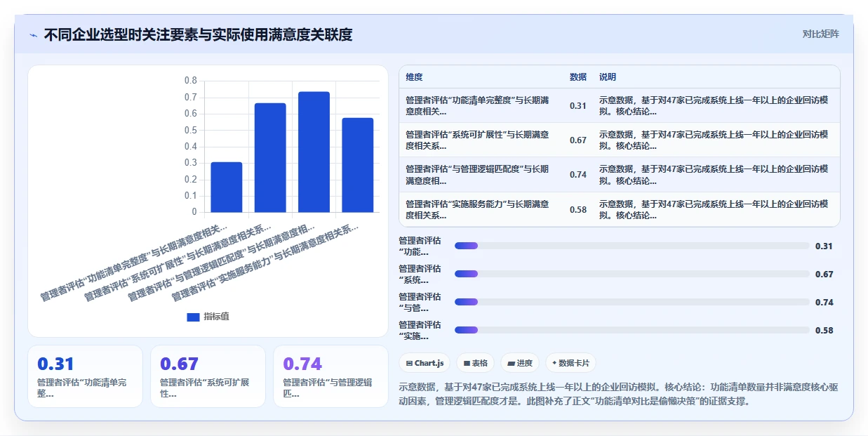Click the progress bar labeled 0.67
Viewport: 868px width, 436px height.
tap(632, 274)
